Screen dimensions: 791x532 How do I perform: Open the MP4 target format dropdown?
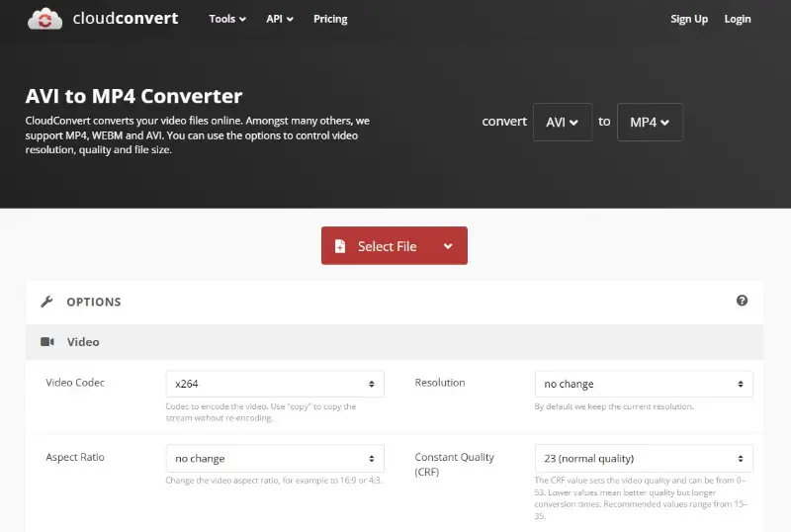pyautogui.click(x=650, y=123)
